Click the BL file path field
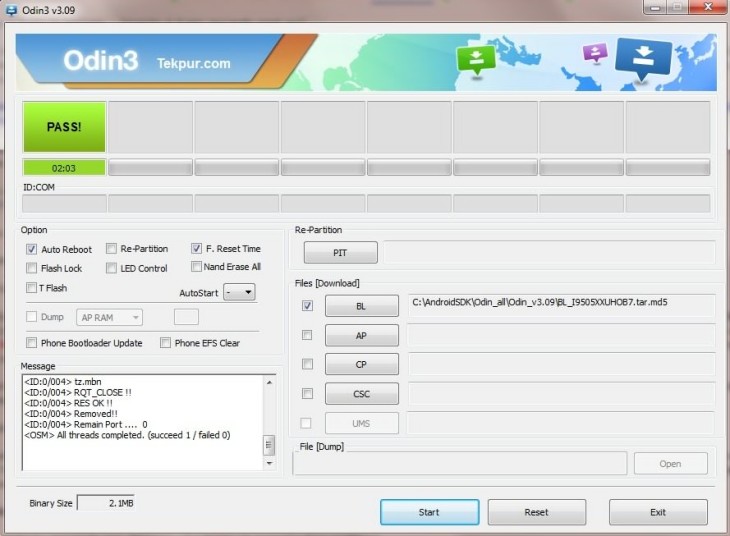Image resolution: width=730 pixels, height=536 pixels. pyautogui.click(x=561, y=305)
